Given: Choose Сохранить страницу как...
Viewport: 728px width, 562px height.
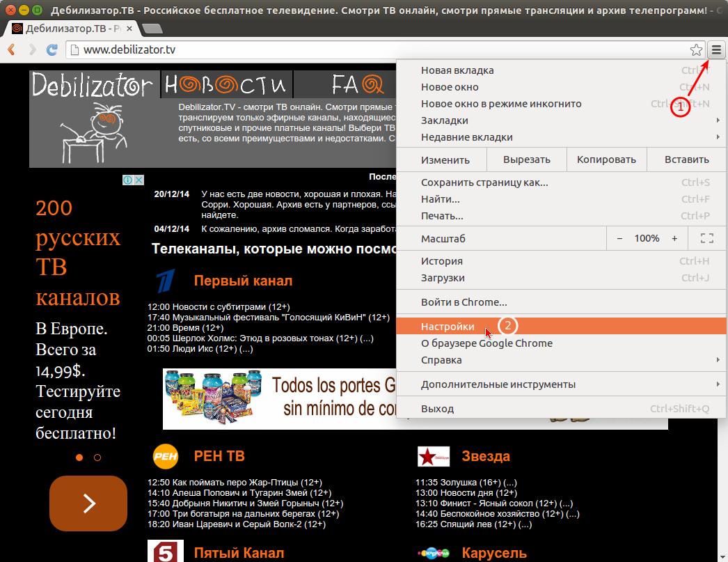Looking at the screenshot, I should [561, 182].
